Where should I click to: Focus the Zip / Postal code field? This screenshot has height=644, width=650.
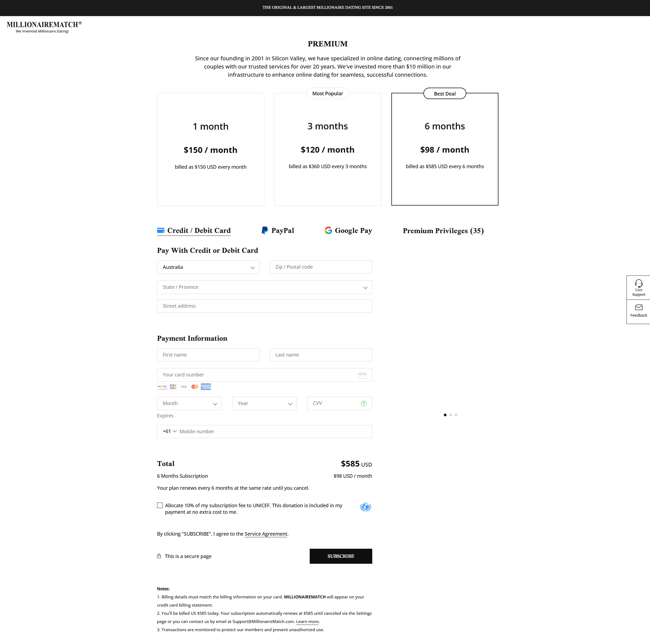pos(321,267)
